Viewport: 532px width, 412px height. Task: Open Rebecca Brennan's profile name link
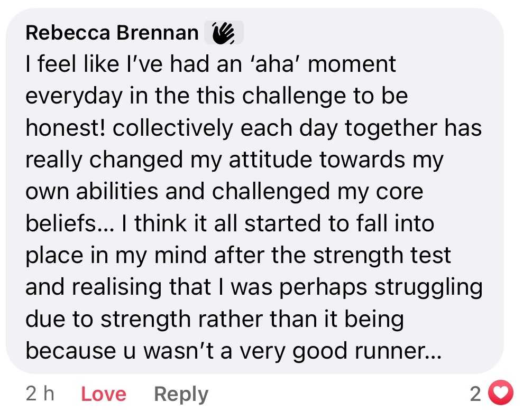click(112, 33)
